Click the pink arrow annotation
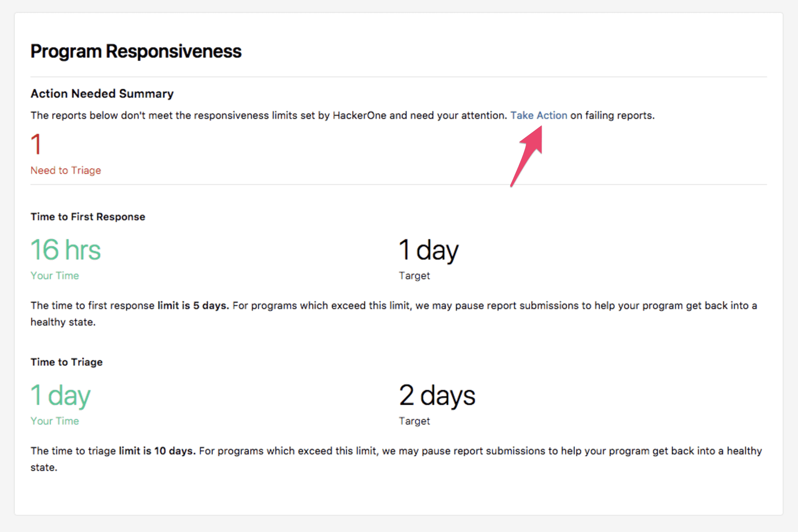 526,156
